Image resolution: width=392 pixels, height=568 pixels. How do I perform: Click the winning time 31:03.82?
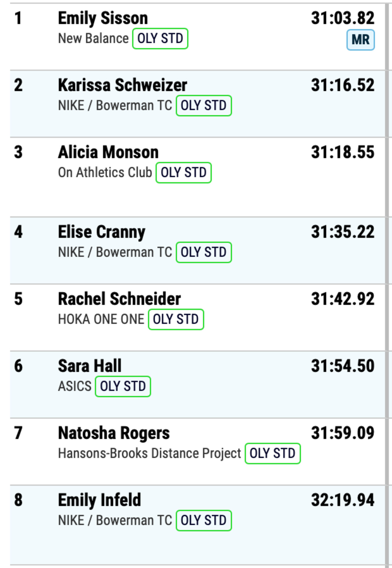pos(343,18)
